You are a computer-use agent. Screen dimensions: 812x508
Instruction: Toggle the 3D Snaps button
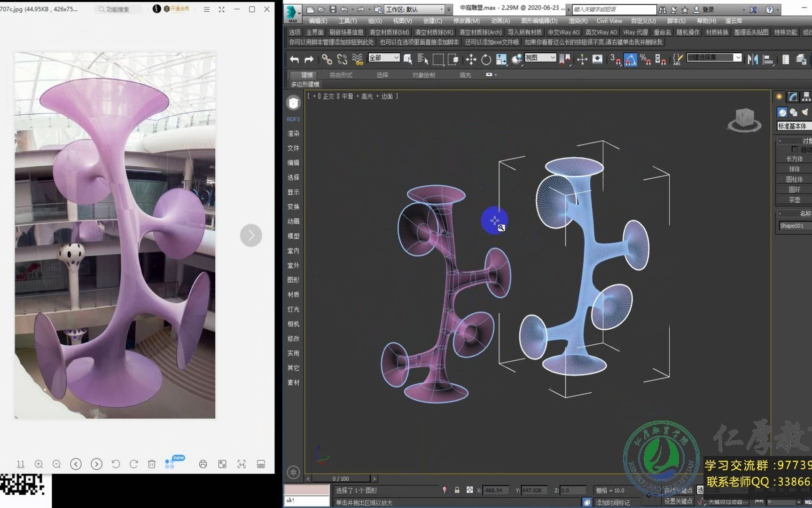[615, 59]
